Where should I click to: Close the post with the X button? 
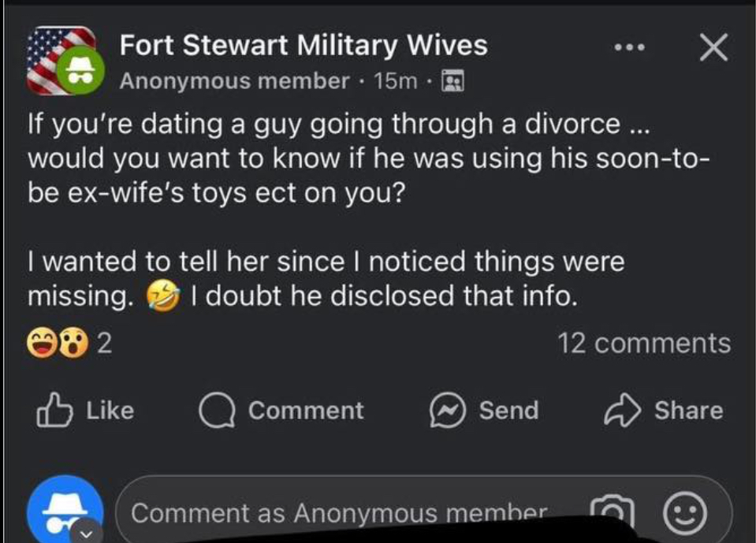click(713, 49)
